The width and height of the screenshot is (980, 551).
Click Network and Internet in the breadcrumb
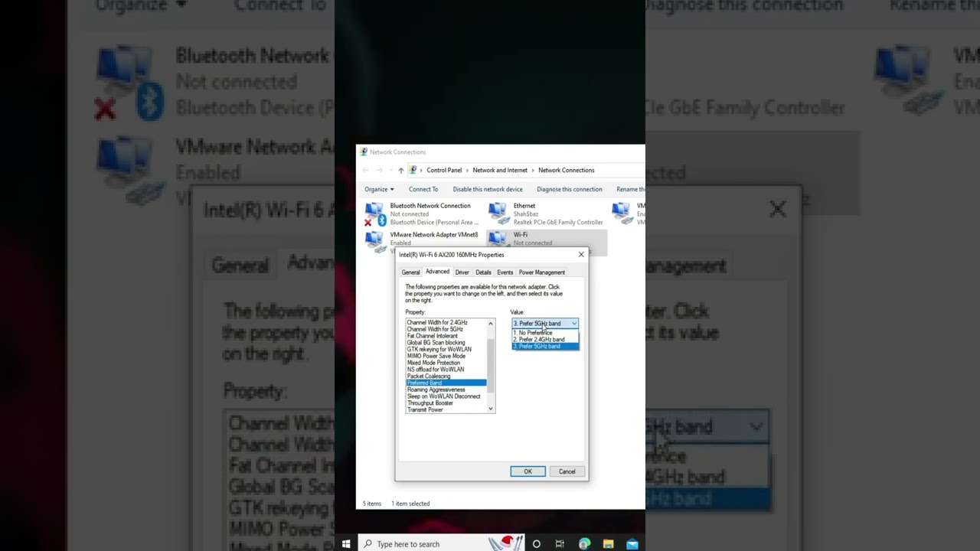500,170
